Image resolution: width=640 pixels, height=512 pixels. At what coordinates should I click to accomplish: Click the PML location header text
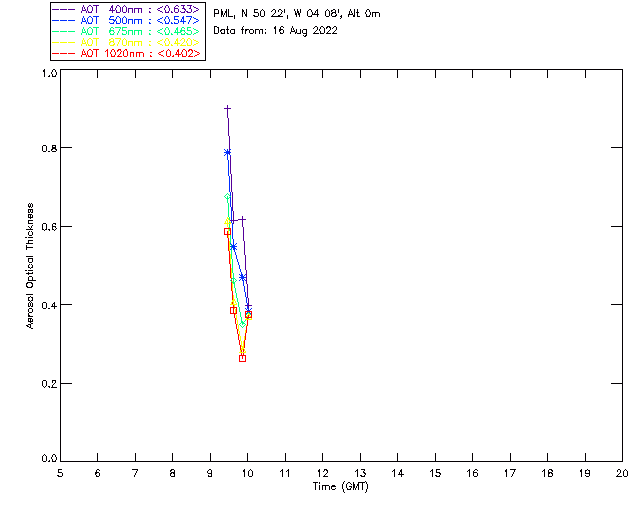tap(297, 14)
